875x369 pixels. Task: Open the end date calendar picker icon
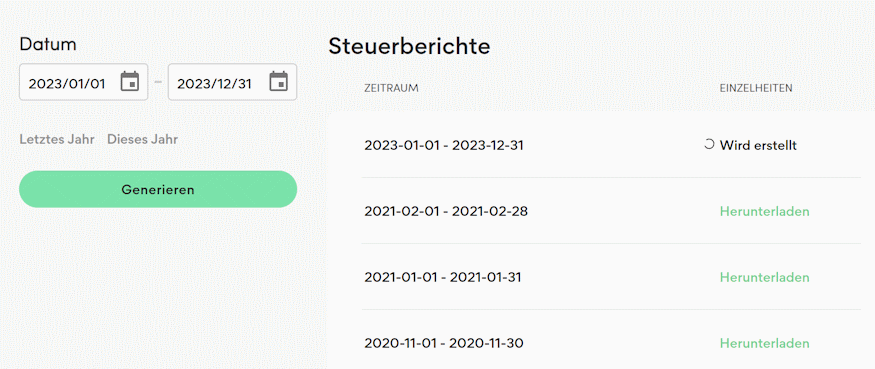pos(278,82)
